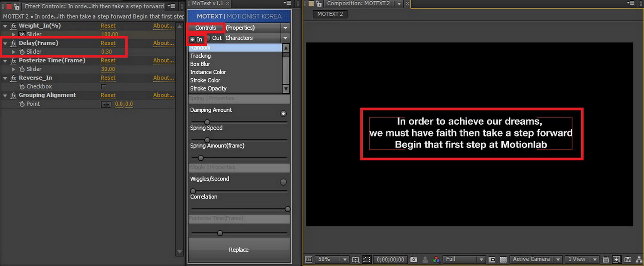Image resolution: width=644 pixels, height=266 pixels.
Task: Open the MoText panel menu icon
Action: click(287, 3)
